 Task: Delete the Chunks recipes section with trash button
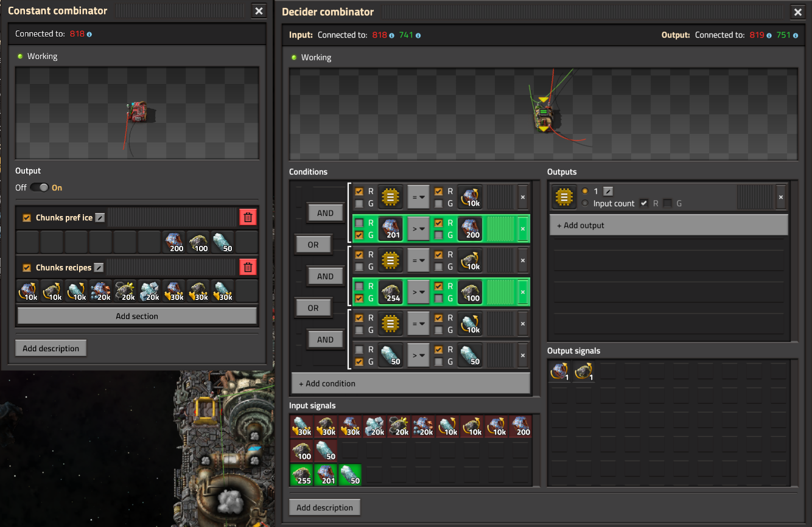[248, 267]
